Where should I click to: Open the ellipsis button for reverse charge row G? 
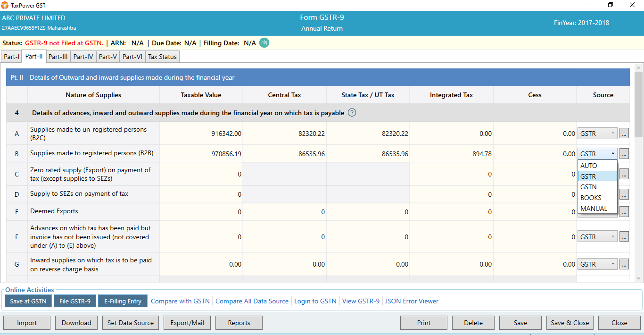(624, 264)
